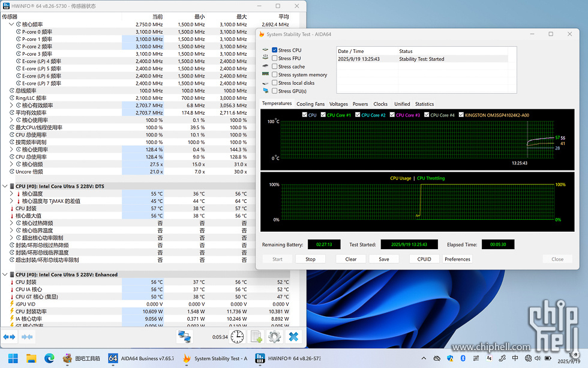Open the Statistics tab
Screen dimensions: 588x368
[425, 104]
